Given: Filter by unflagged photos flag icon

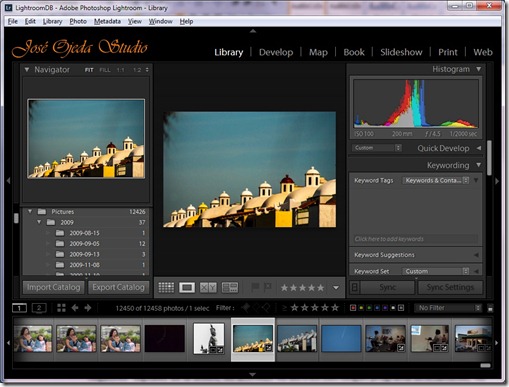Looking at the screenshot, I should tap(256, 308).
